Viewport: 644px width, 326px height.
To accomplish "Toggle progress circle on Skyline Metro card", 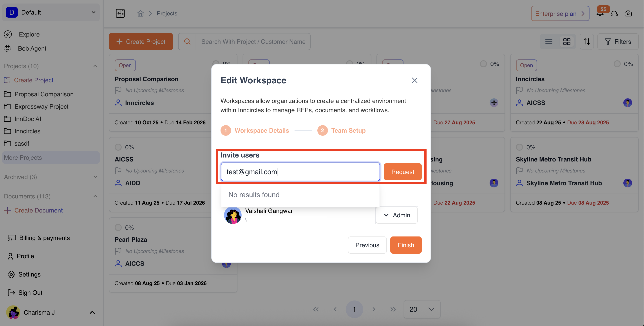I will click(x=519, y=147).
